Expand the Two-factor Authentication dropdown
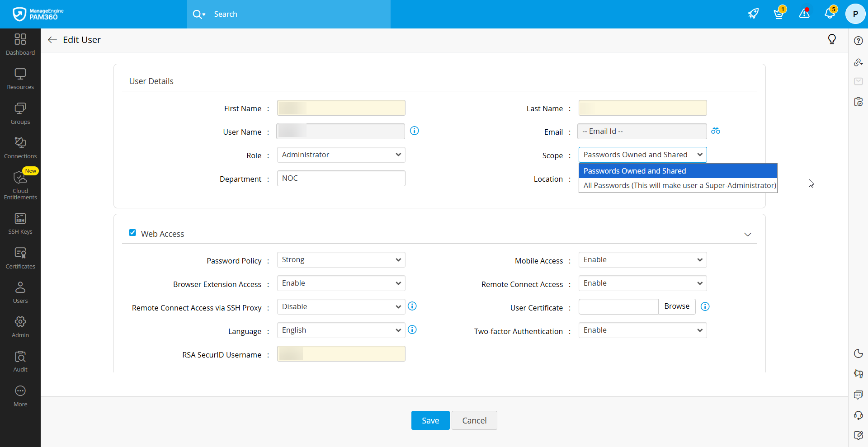Screen dimensions: 868x447 [x=642, y=330]
